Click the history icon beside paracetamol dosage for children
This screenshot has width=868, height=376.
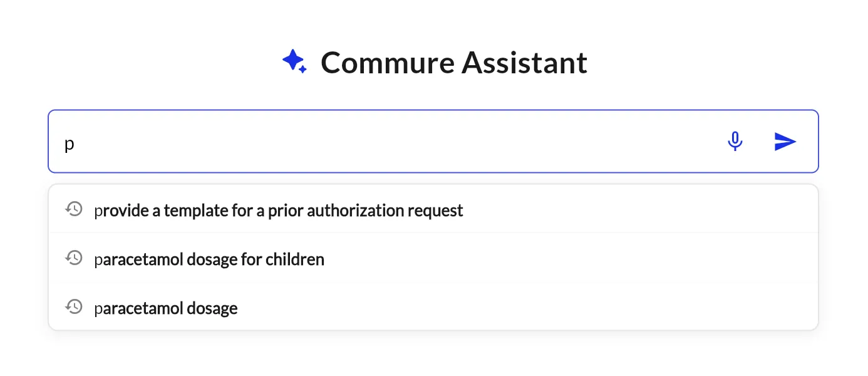[x=74, y=258]
